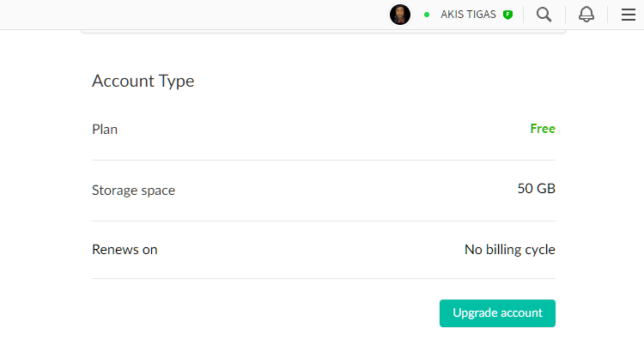Viewport: 644px width, 358px height.
Task: Click the Renews on label
Action: click(125, 249)
